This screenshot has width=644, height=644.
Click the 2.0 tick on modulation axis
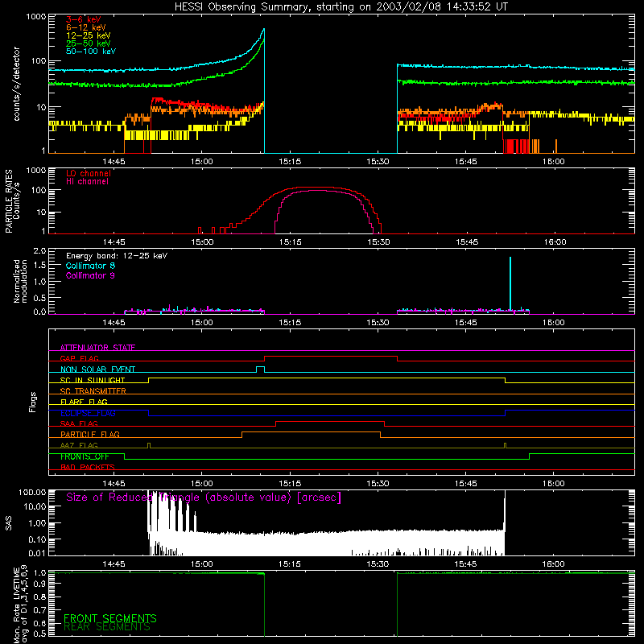39,251
